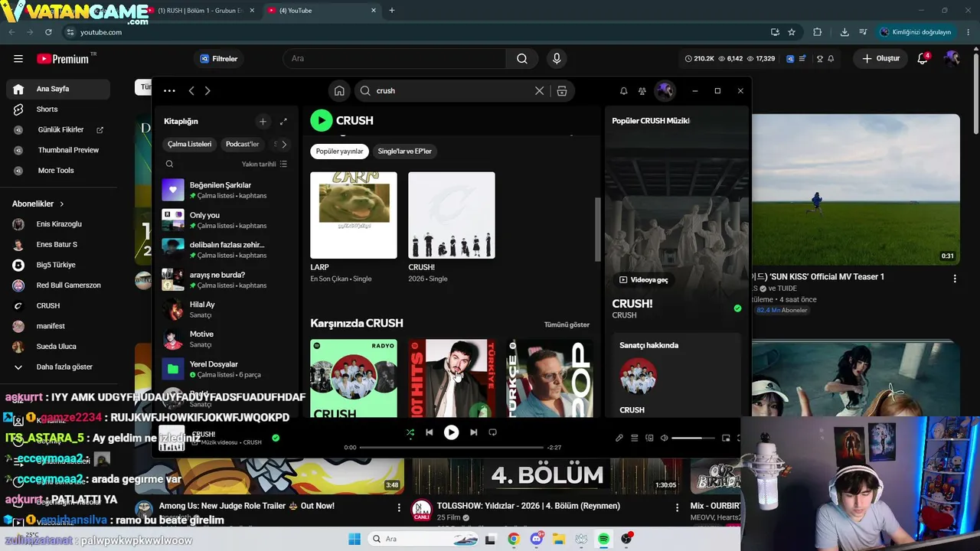The image size is (980, 551).
Task: Open the Hilal Ay artist entry
Action: tap(225, 309)
